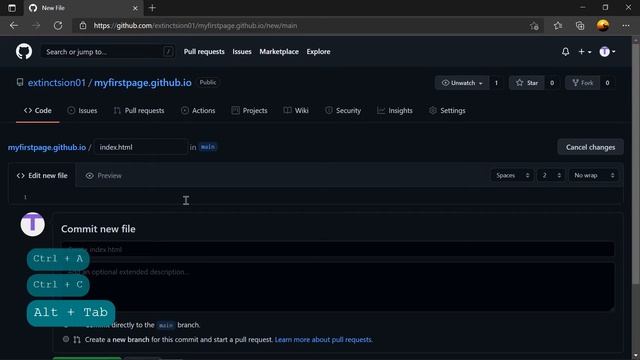Click the watchers count 1

pos(496,83)
